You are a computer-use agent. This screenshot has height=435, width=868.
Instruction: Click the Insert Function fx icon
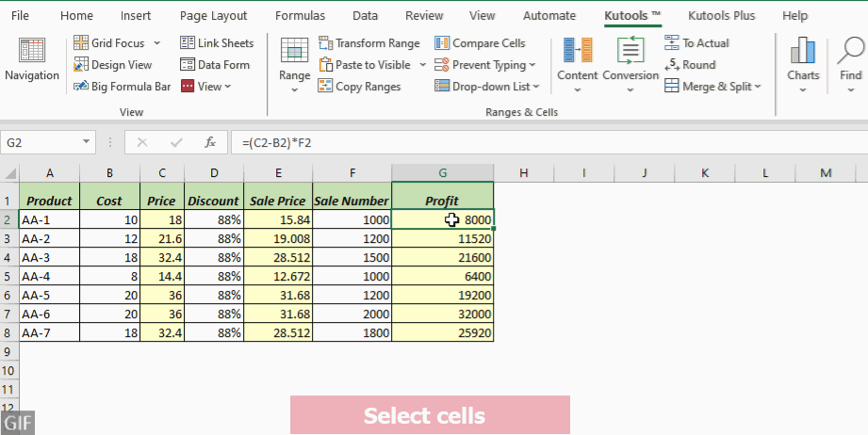tap(210, 142)
